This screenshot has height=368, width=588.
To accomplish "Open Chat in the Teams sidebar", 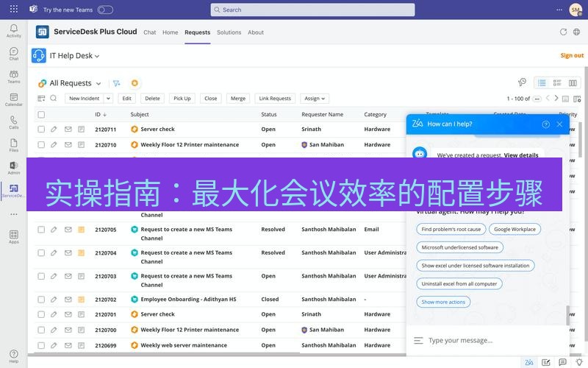I will [14, 54].
